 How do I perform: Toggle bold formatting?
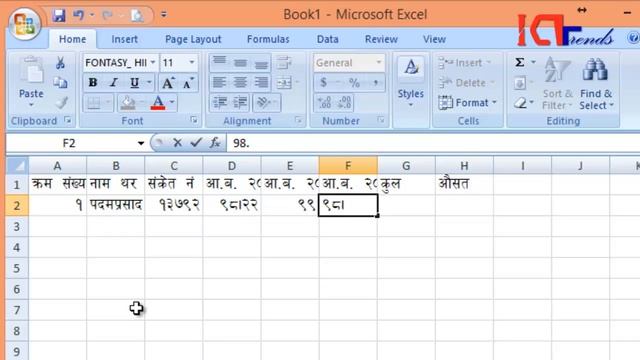pos(93,83)
